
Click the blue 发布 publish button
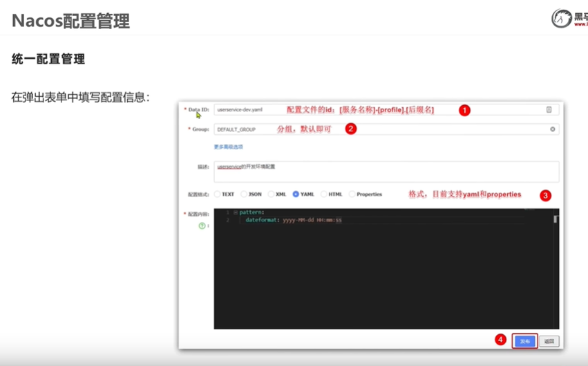point(524,341)
